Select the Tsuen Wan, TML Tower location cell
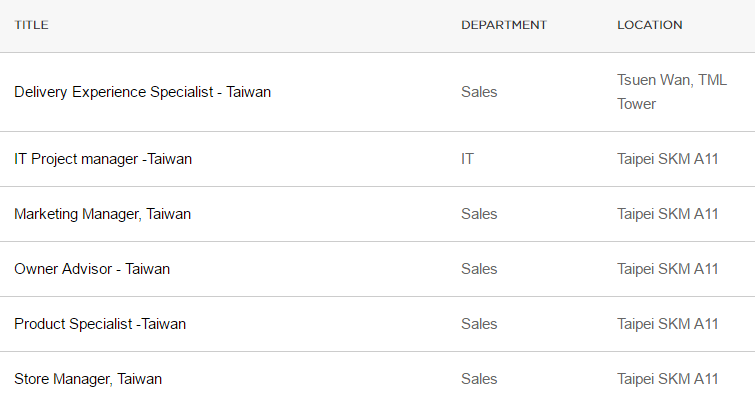 click(672, 92)
